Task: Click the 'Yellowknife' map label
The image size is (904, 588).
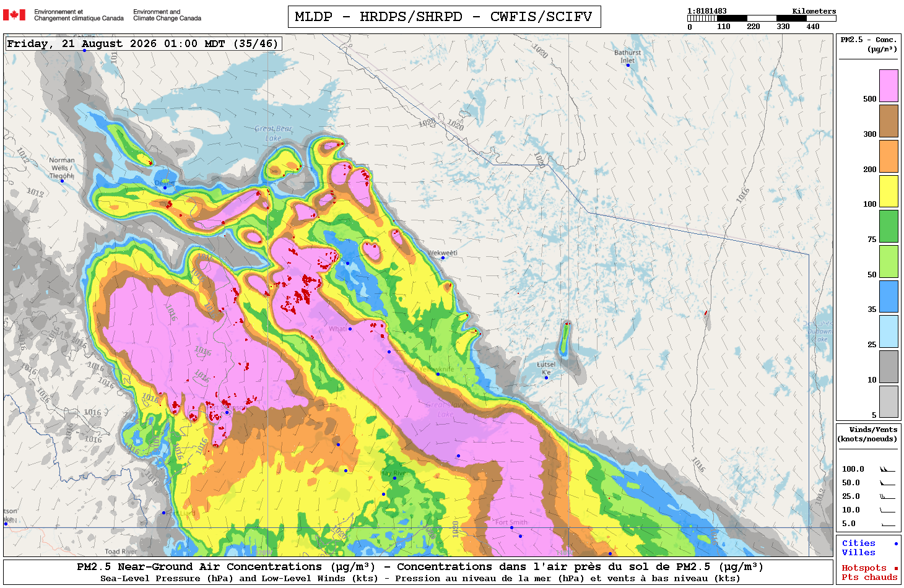Action: [437, 370]
